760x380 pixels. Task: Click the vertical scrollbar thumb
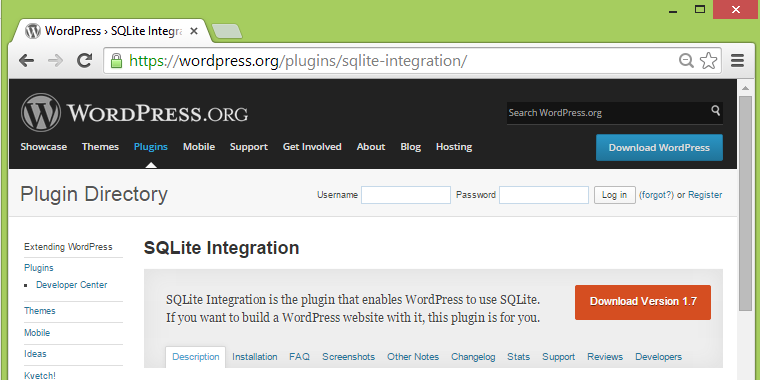tap(745, 204)
